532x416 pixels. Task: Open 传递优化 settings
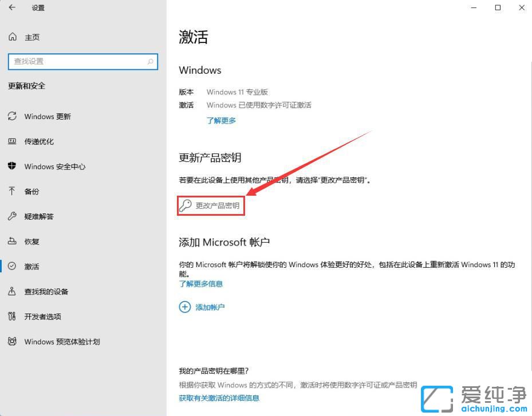(40, 141)
